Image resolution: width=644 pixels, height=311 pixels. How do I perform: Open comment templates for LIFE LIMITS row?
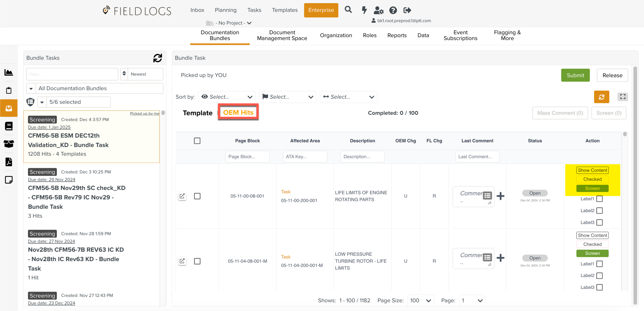[x=487, y=196]
